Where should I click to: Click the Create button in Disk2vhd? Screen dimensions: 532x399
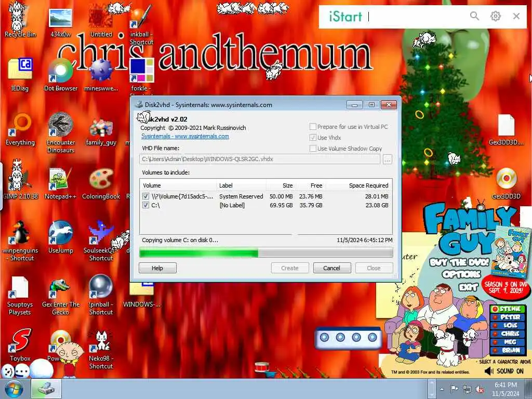[x=290, y=268]
